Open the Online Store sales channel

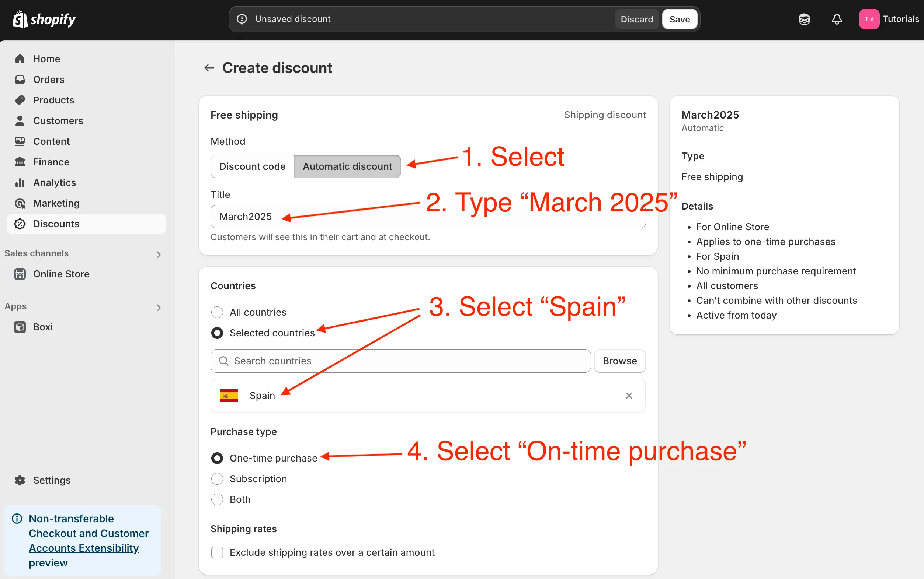tap(61, 274)
